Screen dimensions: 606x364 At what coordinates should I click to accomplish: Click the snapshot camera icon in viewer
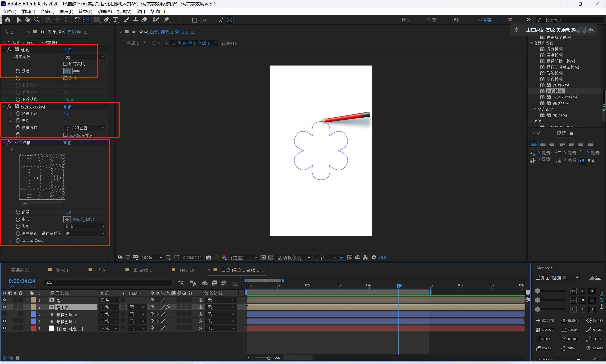(209, 258)
